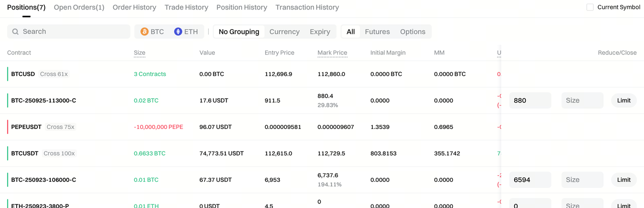644x208 pixels.
Task: Open Limit order type for BTC-250923-106000-C
Action: (623, 180)
